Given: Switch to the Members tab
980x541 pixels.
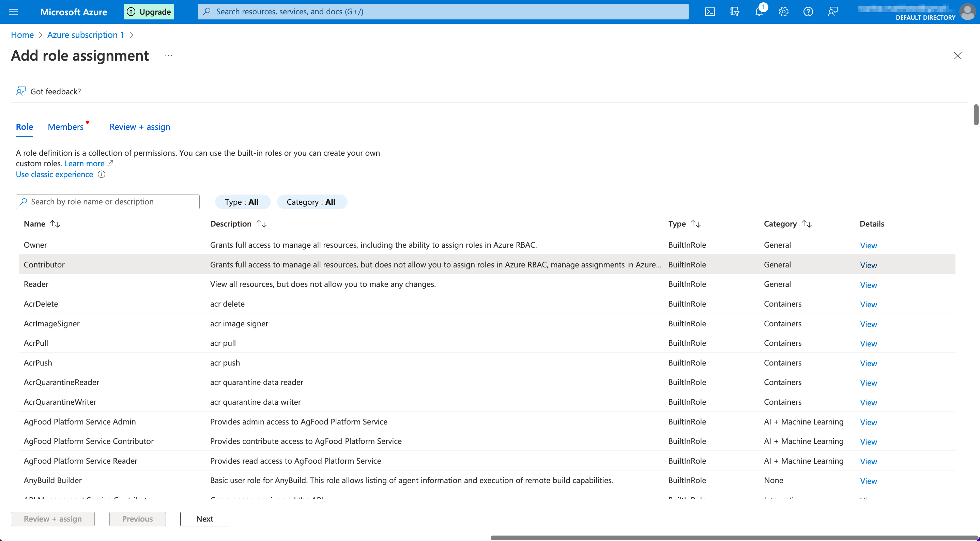Looking at the screenshot, I should coord(65,127).
